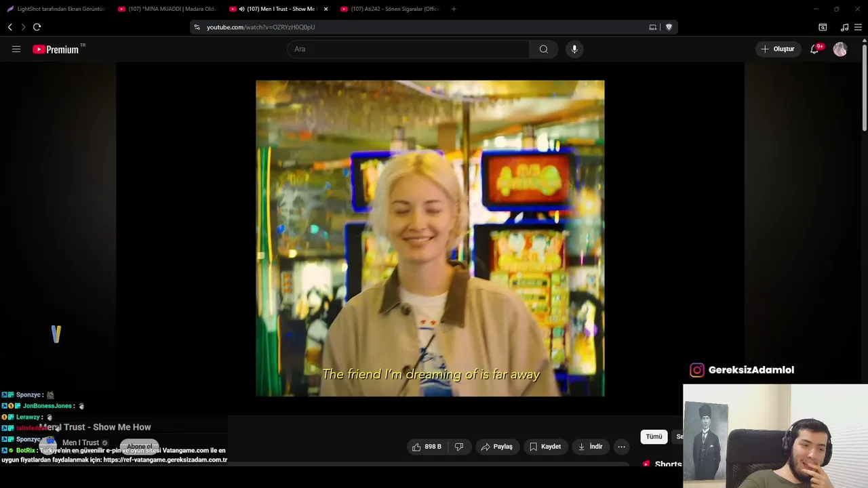Click the Oluştur create button

[x=778, y=49]
